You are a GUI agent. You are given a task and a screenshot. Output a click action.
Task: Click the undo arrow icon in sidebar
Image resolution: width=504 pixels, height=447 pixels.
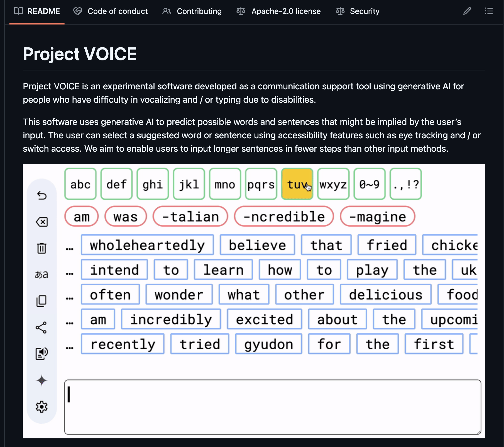pyautogui.click(x=42, y=195)
